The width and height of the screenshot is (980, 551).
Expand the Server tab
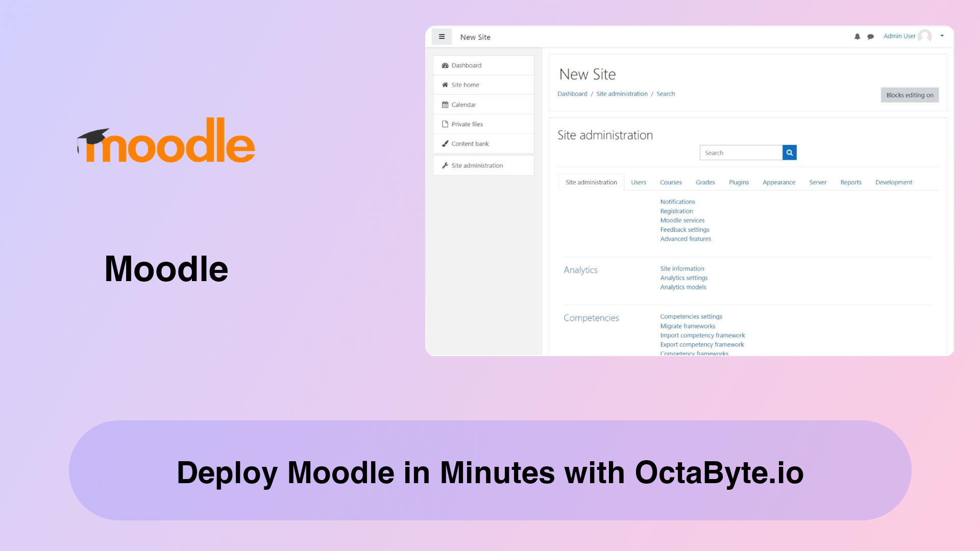pos(817,182)
